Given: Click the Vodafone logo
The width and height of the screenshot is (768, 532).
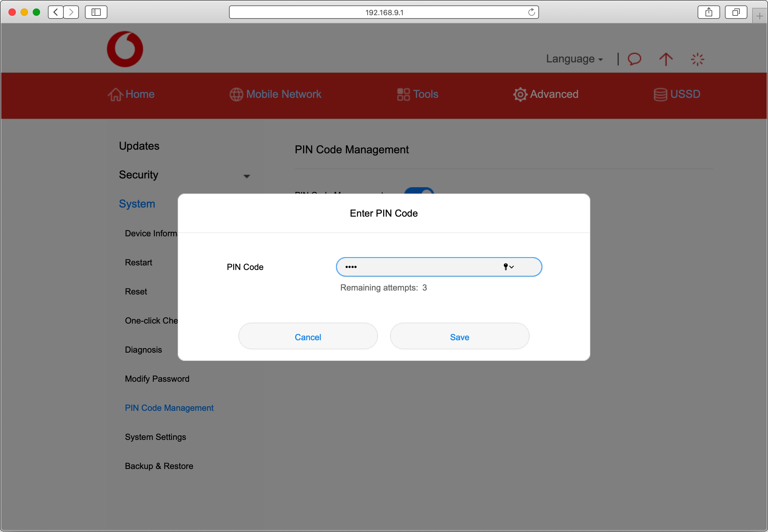Looking at the screenshot, I should 125,49.
